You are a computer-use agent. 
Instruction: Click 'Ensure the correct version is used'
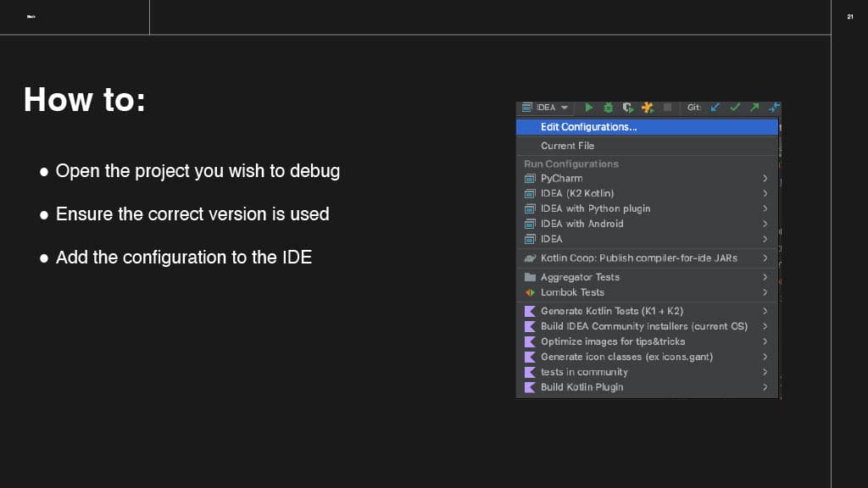point(192,214)
